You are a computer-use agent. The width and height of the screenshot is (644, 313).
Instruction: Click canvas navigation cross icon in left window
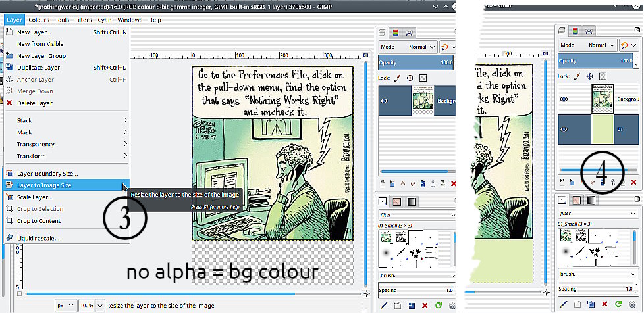(365, 293)
